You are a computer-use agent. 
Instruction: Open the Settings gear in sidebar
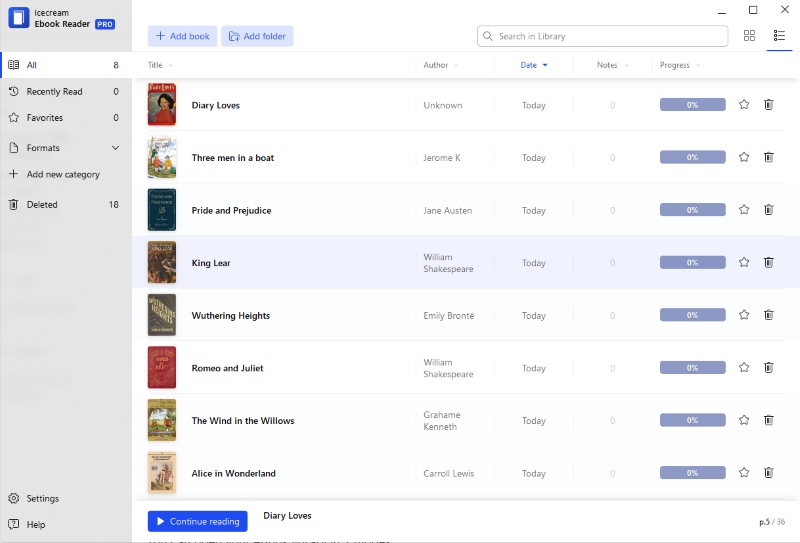click(14, 498)
